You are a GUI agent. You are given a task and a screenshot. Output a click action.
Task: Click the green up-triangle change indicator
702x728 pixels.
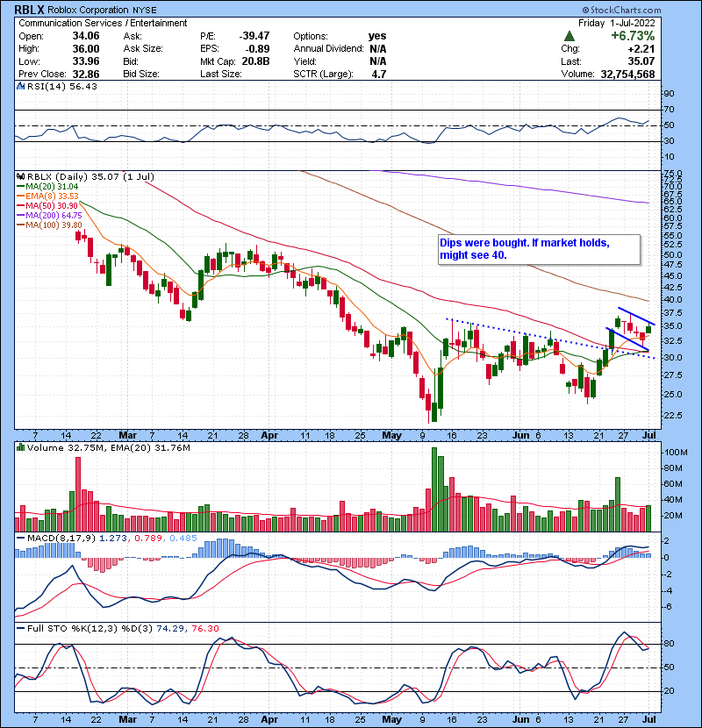569,36
